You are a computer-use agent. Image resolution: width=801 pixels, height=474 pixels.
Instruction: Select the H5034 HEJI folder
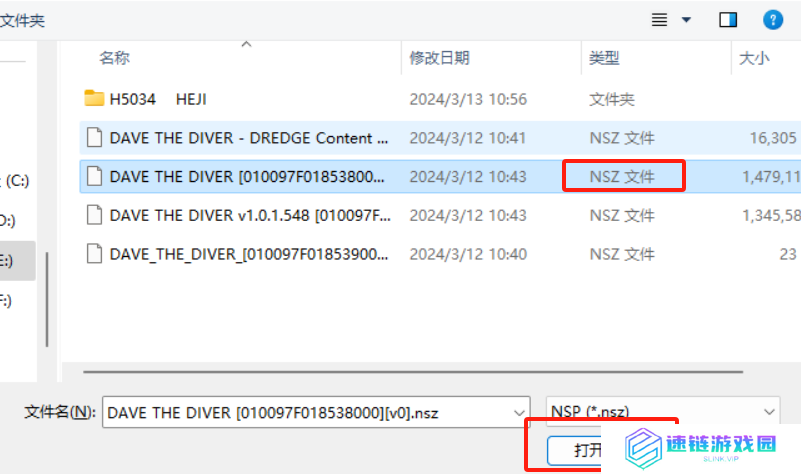pos(158,99)
